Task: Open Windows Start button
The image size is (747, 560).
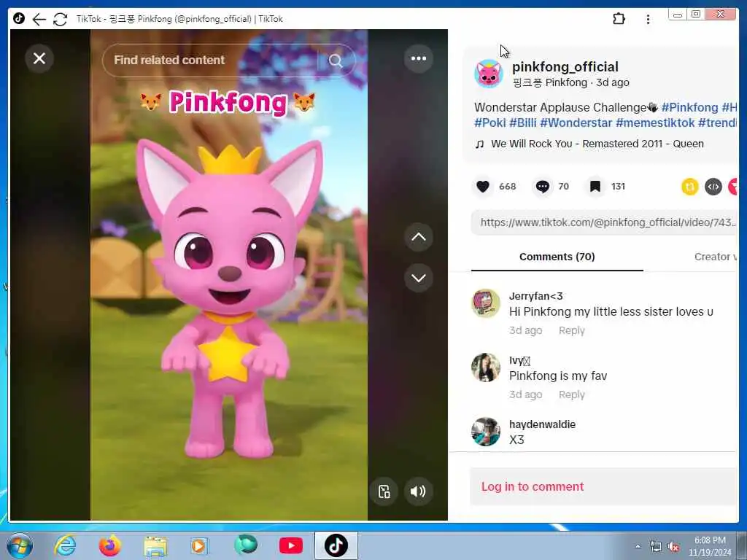Action: coord(20,545)
